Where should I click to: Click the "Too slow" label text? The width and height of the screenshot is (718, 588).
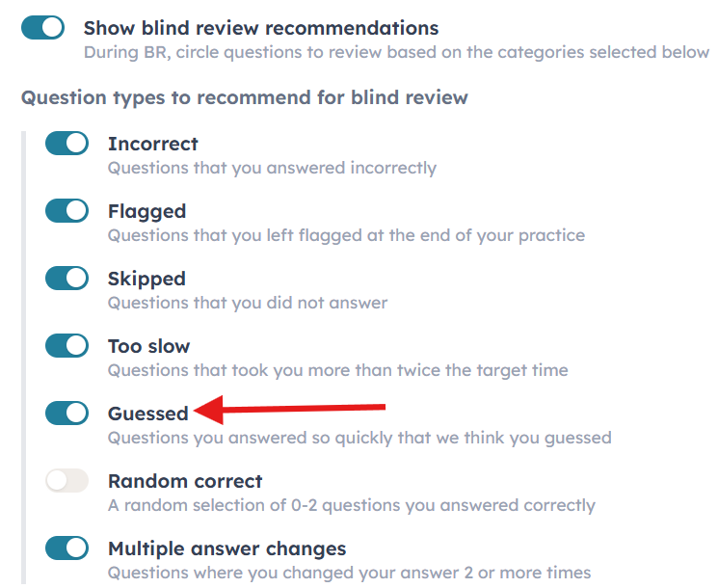[148, 346]
